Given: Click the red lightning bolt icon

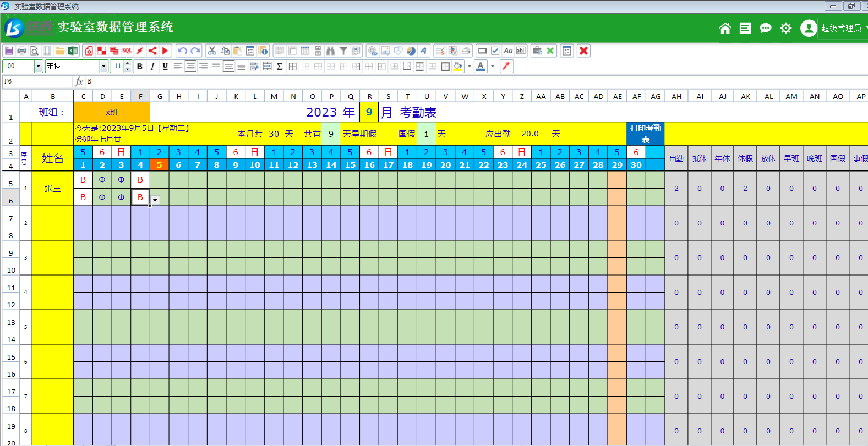Looking at the screenshot, I should (x=140, y=51).
